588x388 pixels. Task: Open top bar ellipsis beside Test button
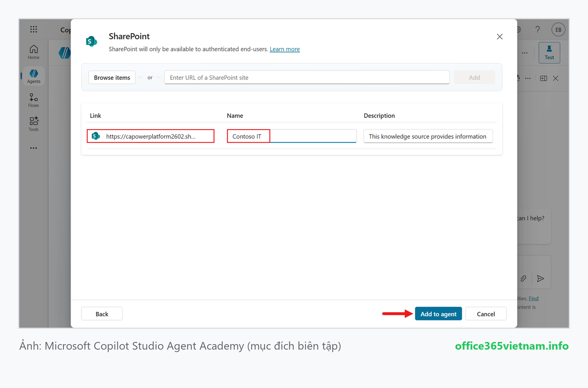tap(525, 53)
